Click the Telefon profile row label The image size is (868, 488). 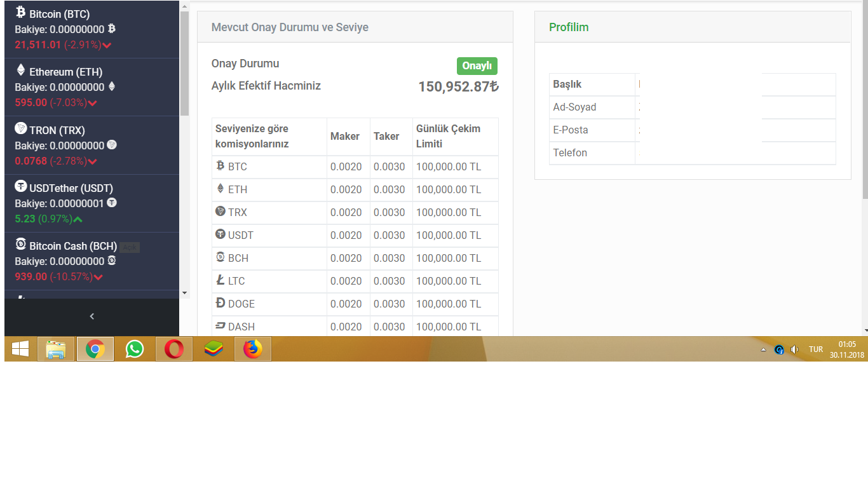(x=570, y=152)
